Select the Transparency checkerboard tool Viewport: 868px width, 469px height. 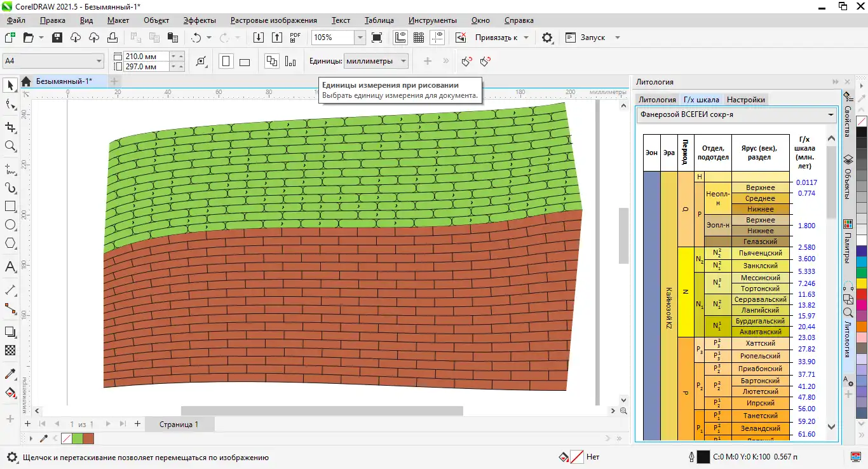(10, 350)
